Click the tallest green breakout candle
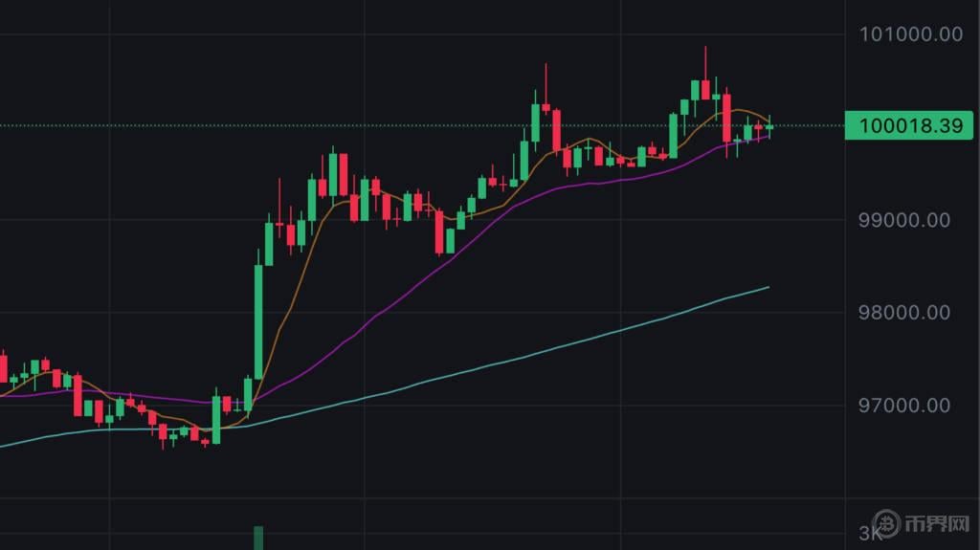The width and height of the screenshot is (980, 550). point(258,321)
